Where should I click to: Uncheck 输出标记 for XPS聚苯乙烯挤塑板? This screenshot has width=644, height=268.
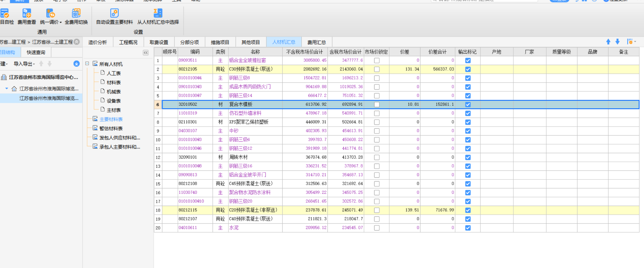click(x=468, y=122)
